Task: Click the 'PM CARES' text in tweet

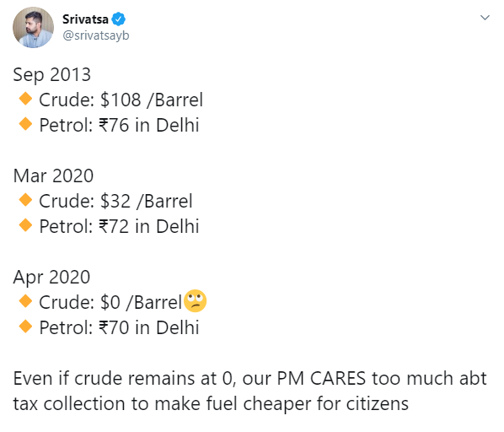Action: [321, 378]
